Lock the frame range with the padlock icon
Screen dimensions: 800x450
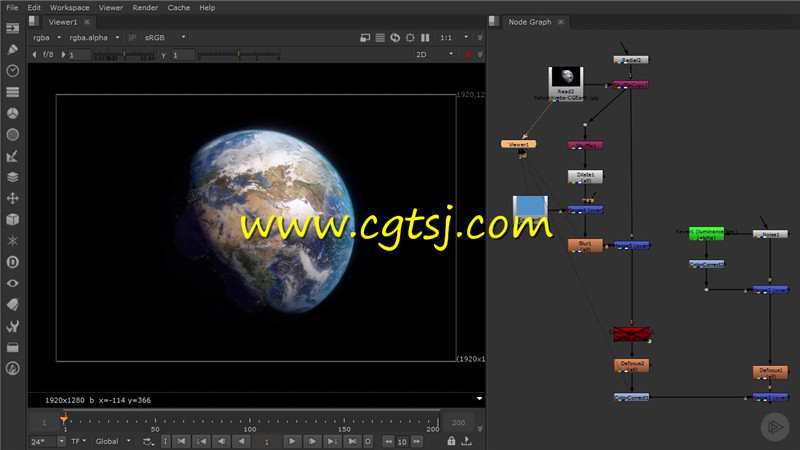tap(451, 441)
